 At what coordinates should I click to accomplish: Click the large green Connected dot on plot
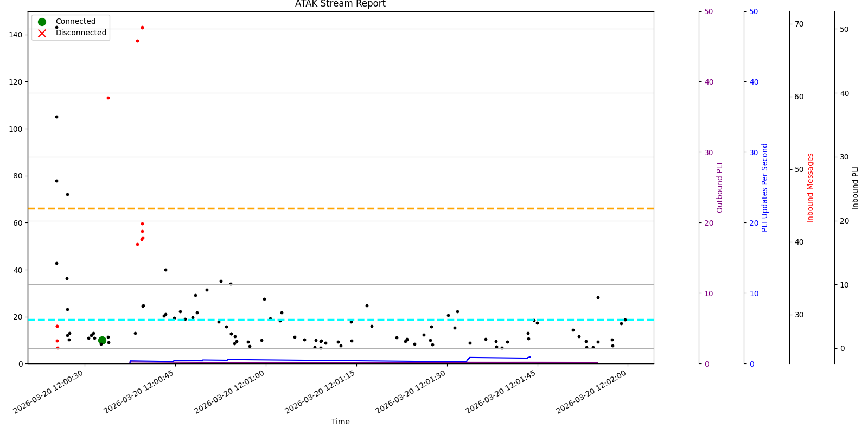tap(102, 340)
